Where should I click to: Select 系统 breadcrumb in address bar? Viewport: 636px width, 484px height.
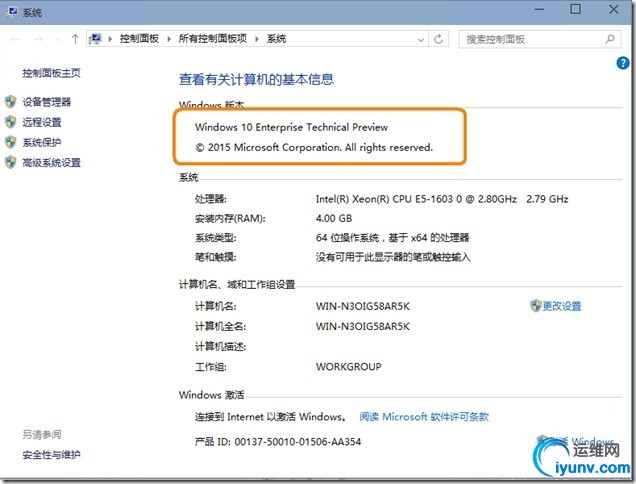coord(276,39)
